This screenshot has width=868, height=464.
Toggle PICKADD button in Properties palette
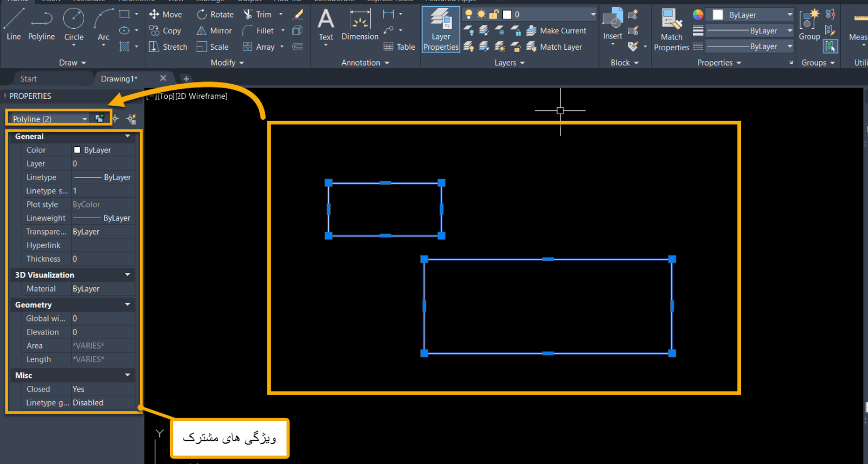point(100,118)
